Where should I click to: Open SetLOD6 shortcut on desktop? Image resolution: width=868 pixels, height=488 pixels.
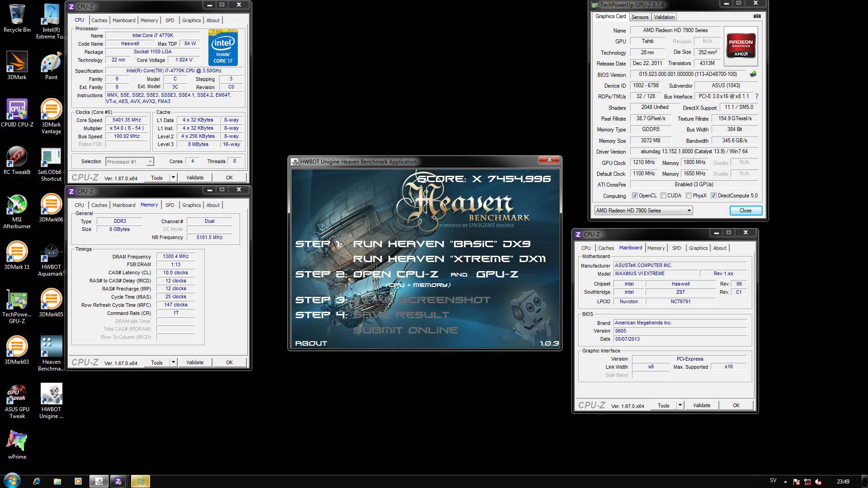51,164
